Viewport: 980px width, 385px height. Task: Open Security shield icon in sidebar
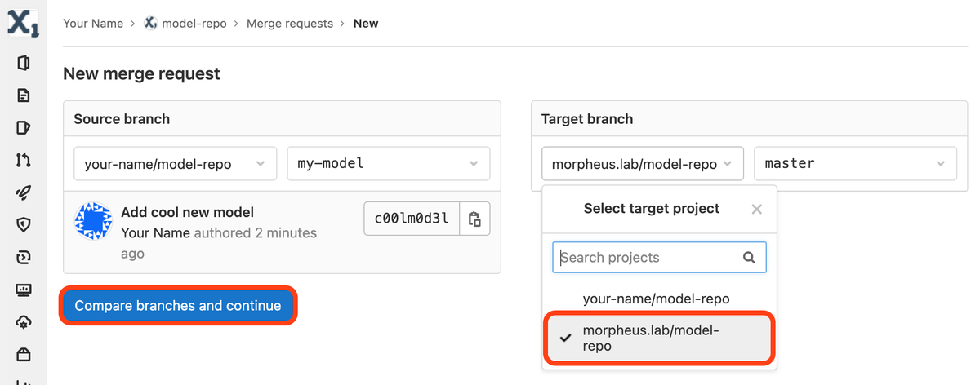(23, 225)
